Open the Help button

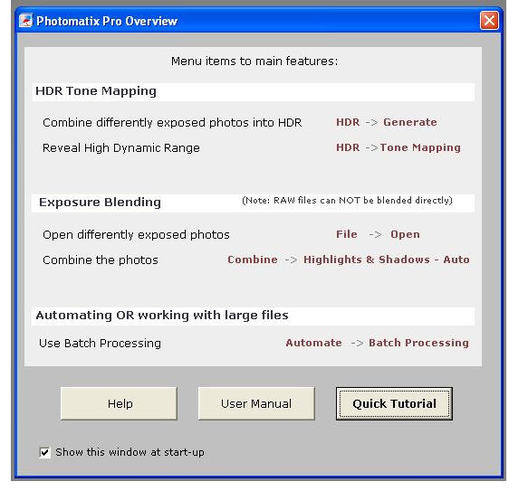[x=119, y=403]
